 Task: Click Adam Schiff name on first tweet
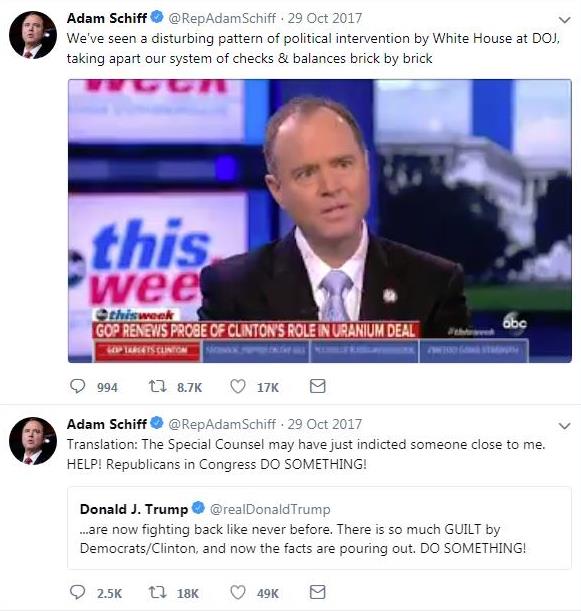coord(106,18)
